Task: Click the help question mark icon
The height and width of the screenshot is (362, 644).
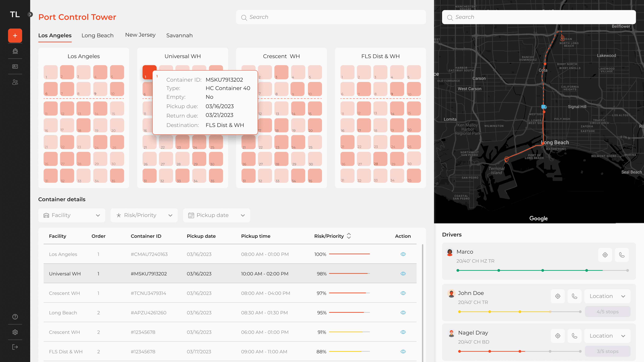Action: [x=15, y=317]
